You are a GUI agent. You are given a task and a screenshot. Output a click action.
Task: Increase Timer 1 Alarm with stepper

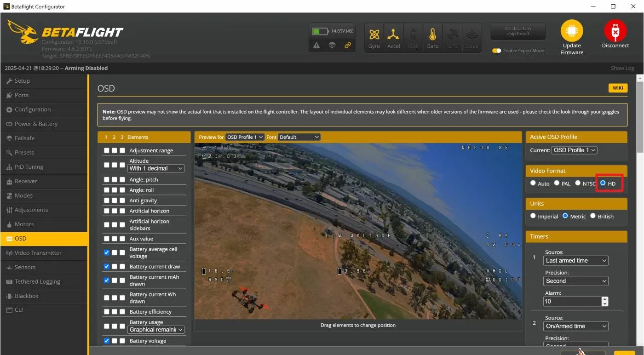click(605, 299)
